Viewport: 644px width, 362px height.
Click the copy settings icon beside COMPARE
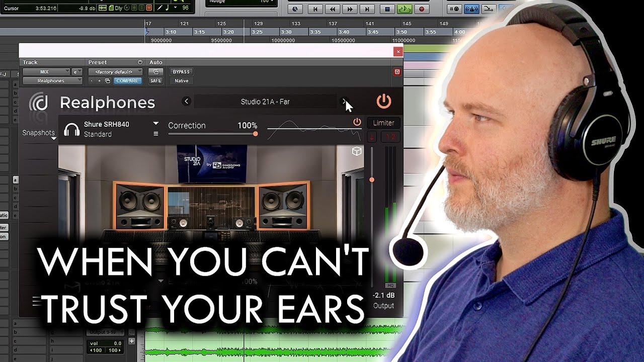click(x=107, y=80)
